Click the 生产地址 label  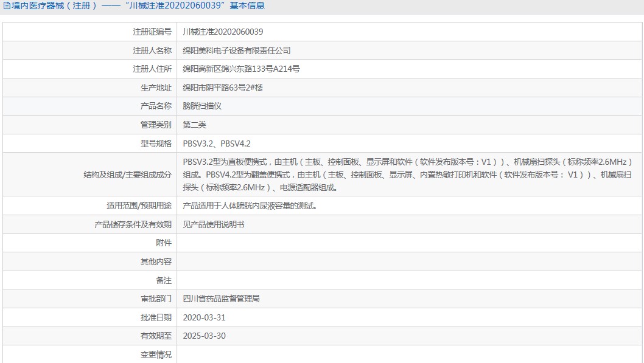(x=156, y=88)
